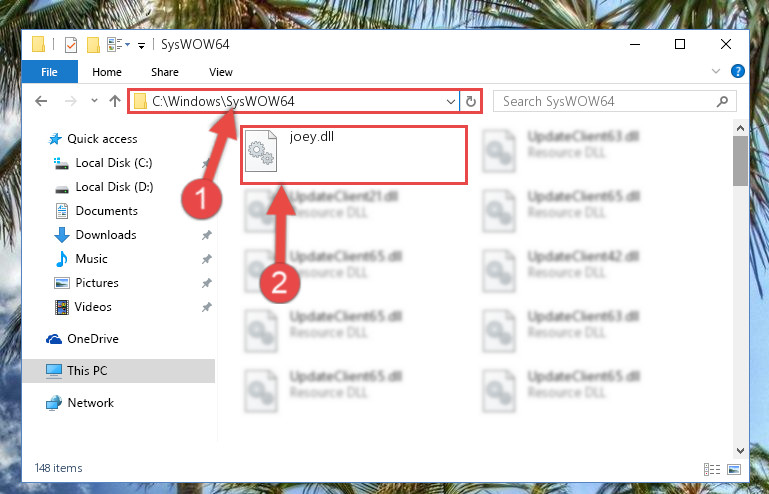769x494 pixels.
Task: Click the pin icon next to Pictures
Action: 206,283
